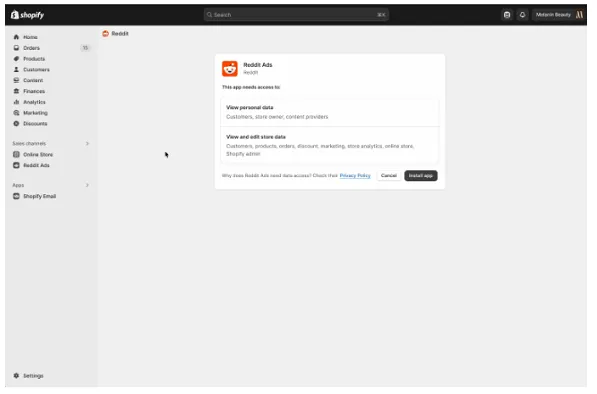Open the Online Store sales channel

pos(38,155)
